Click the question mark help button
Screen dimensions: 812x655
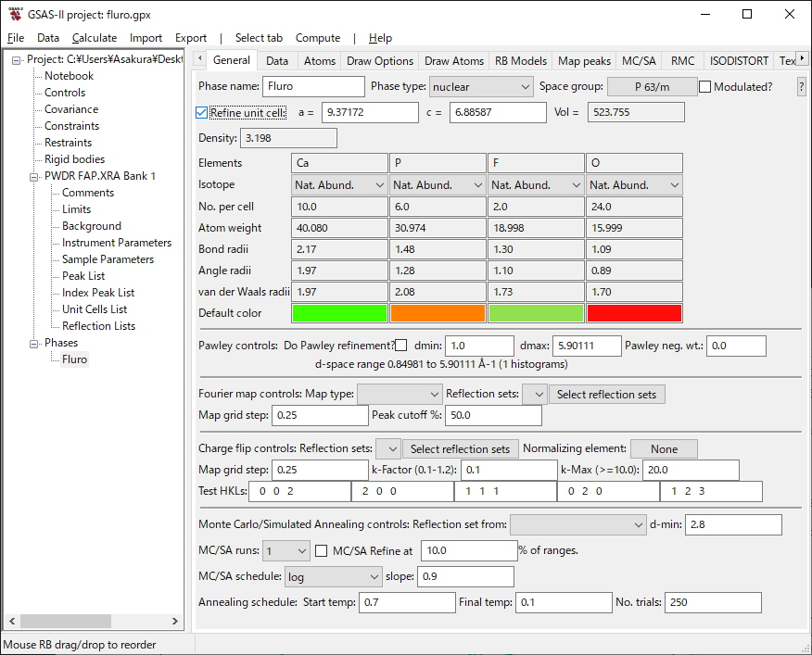[x=801, y=87]
